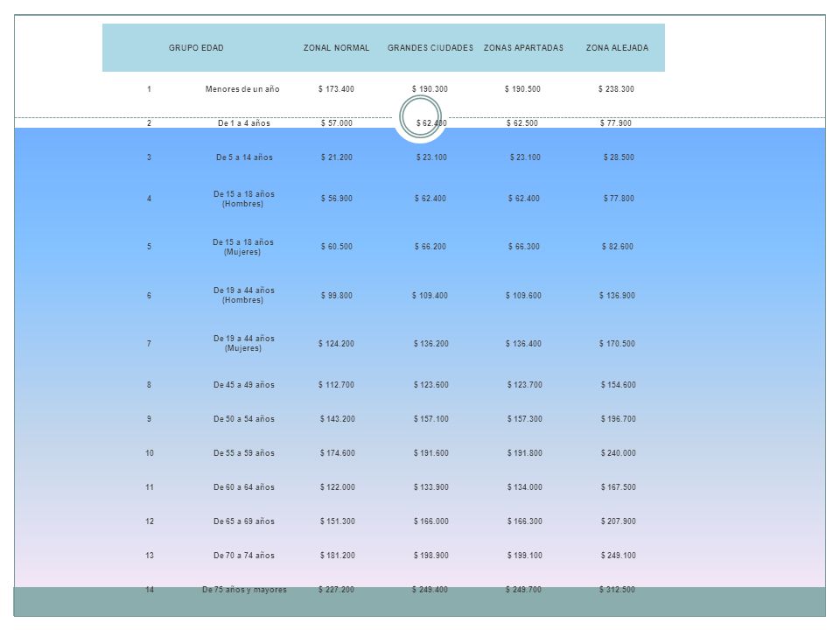The height and width of the screenshot is (630, 840).
Task: Click the value $ 227.200
Action: pyautogui.click(x=336, y=590)
